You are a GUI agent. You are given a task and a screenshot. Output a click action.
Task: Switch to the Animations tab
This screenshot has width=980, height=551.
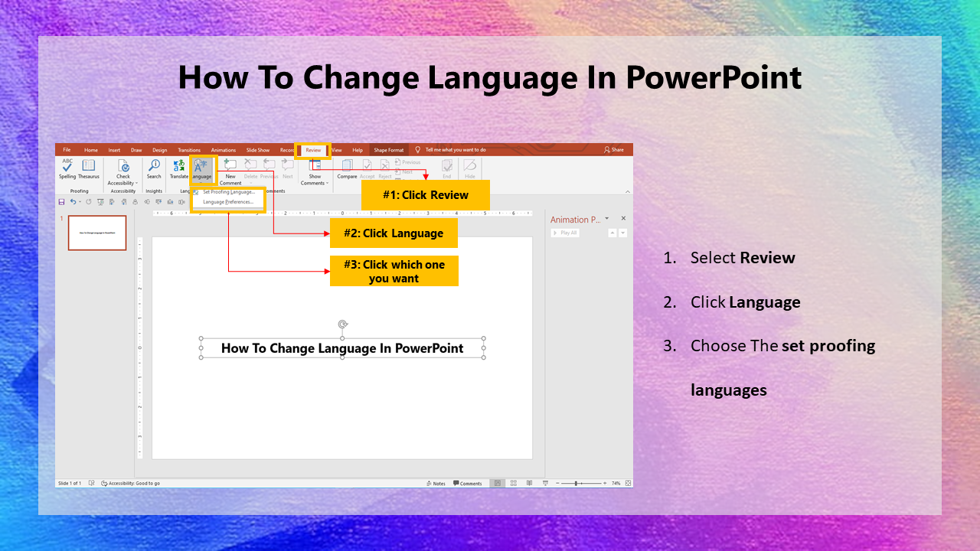tap(224, 150)
